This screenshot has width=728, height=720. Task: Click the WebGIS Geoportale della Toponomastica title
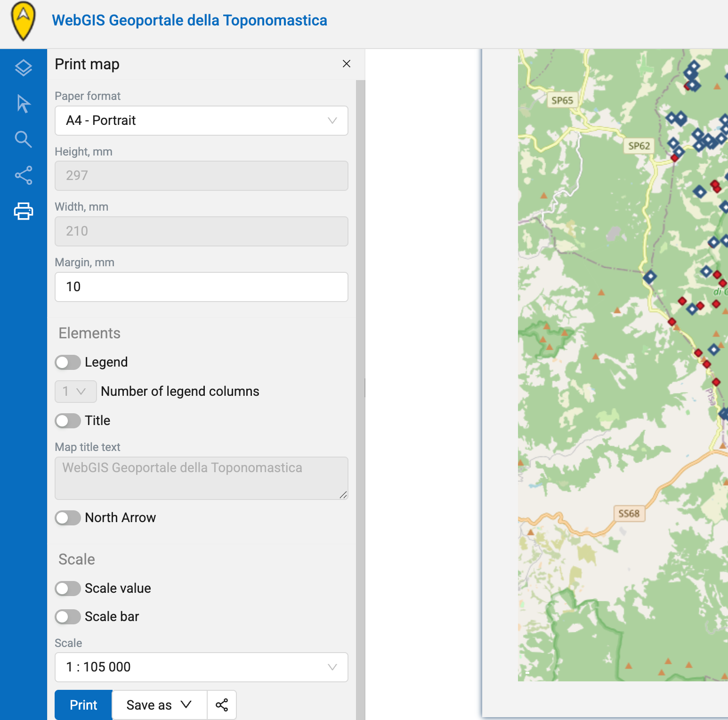click(x=189, y=20)
